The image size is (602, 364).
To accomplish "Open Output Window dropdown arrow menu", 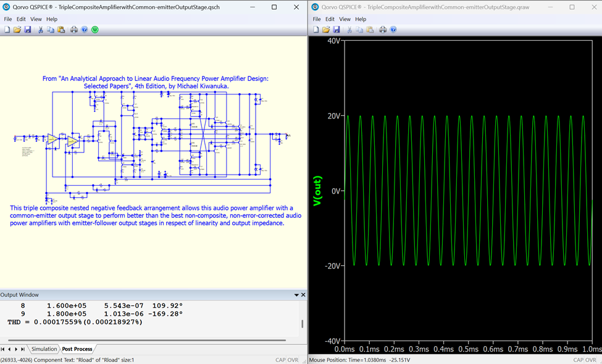I will (296, 296).
